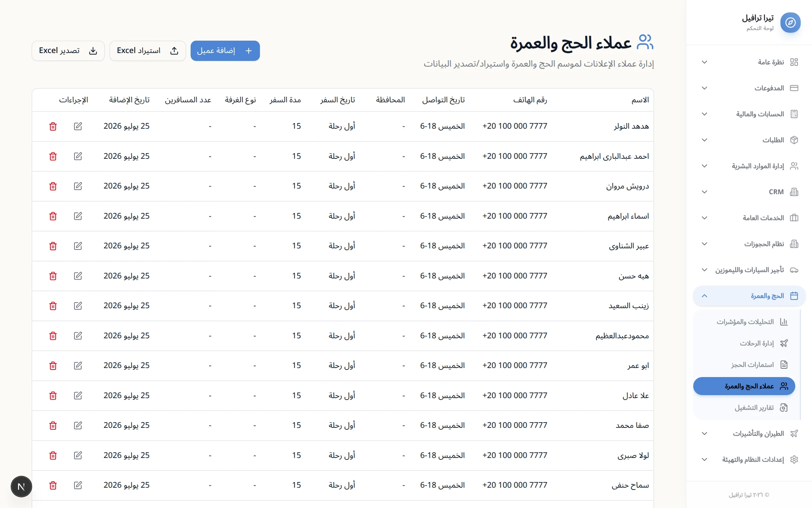The height and width of the screenshot is (508, 812).
Task: Delete the سماح حنفى row
Action: [53, 485]
